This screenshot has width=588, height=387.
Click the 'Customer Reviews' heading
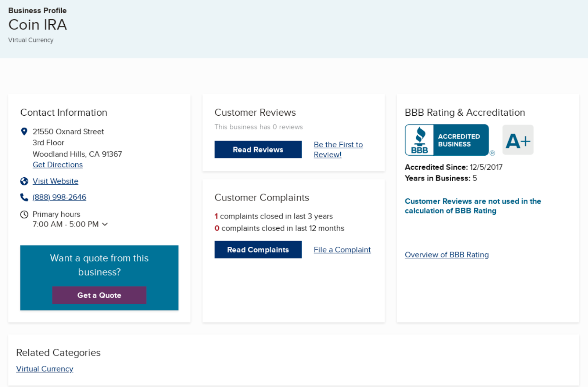tap(255, 112)
